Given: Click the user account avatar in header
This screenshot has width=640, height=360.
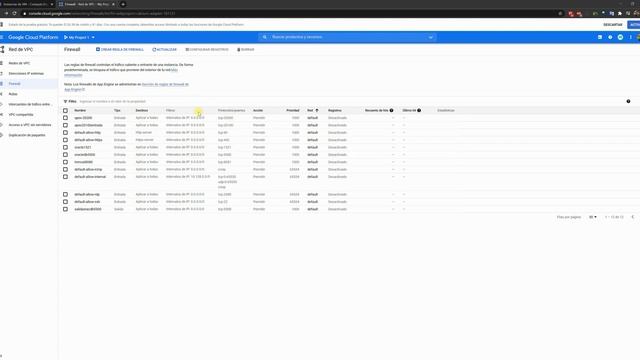Looking at the screenshot, I should pyautogui.click(x=638, y=37).
